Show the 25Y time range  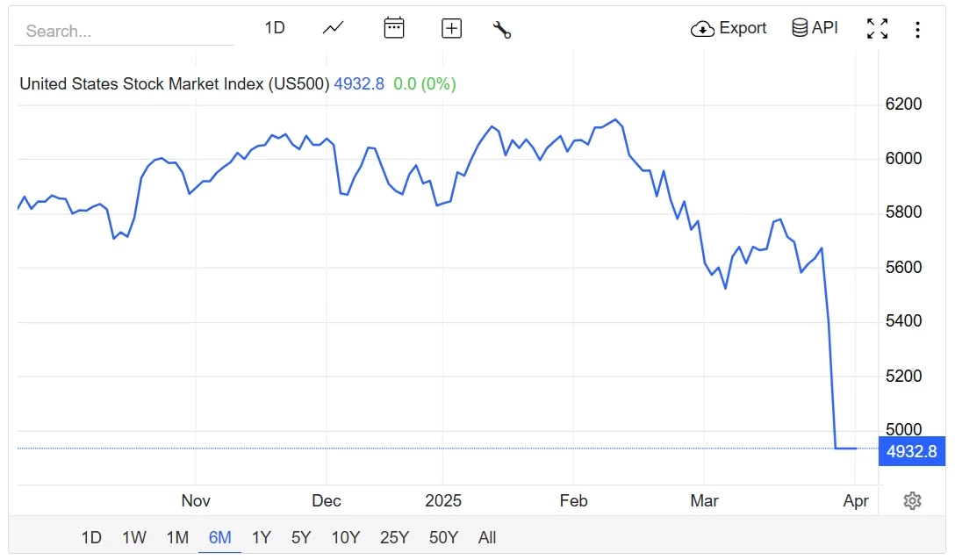click(394, 537)
